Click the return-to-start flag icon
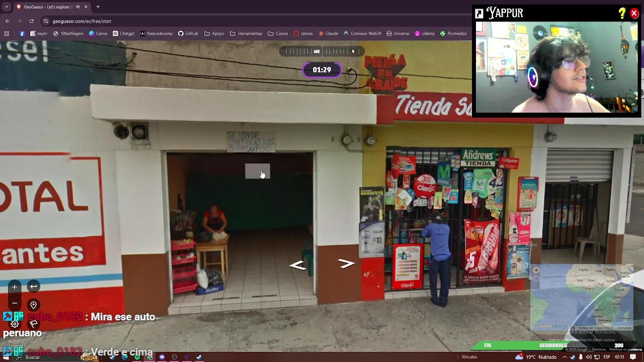The width and height of the screenshot is (644, 362). (33, 324)
